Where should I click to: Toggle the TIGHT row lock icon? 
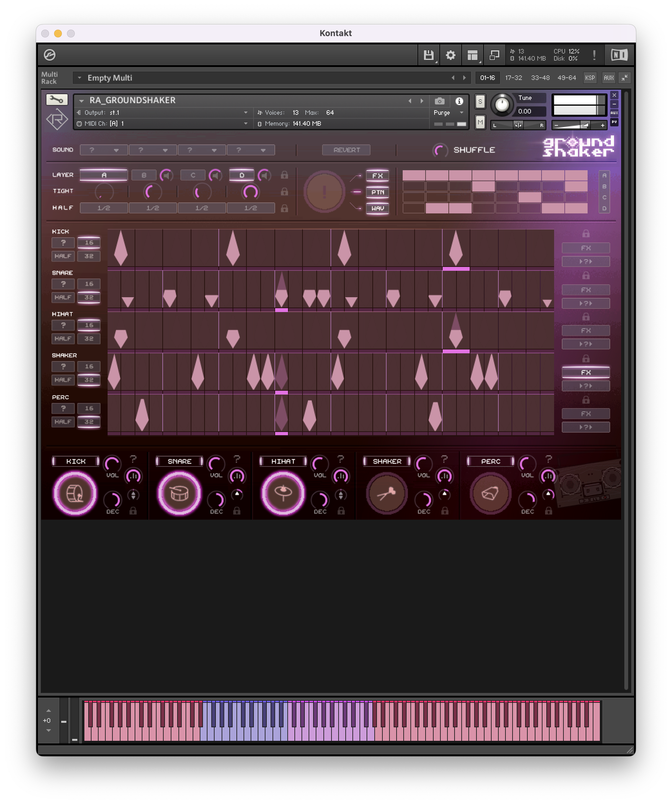[284, 191]
